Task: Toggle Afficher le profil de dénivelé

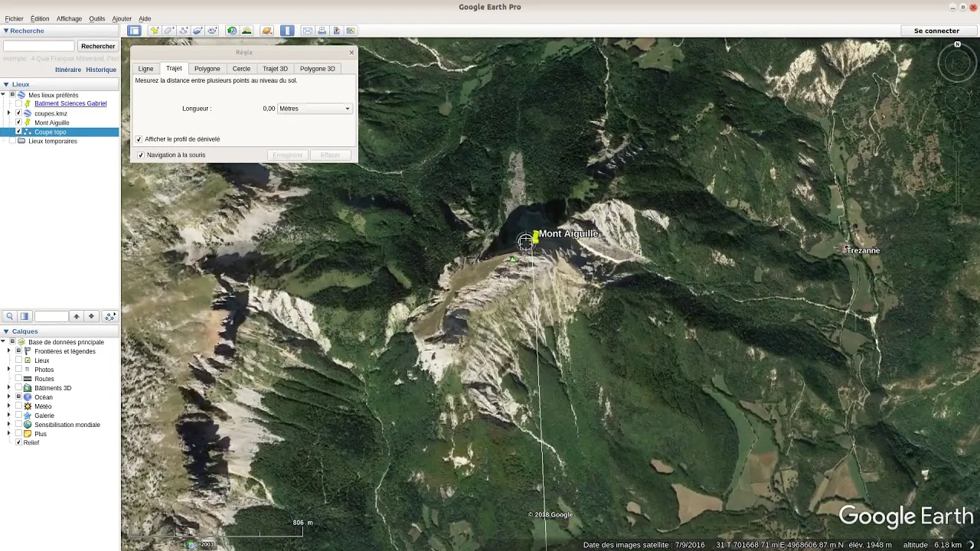Action: (139, 139)
